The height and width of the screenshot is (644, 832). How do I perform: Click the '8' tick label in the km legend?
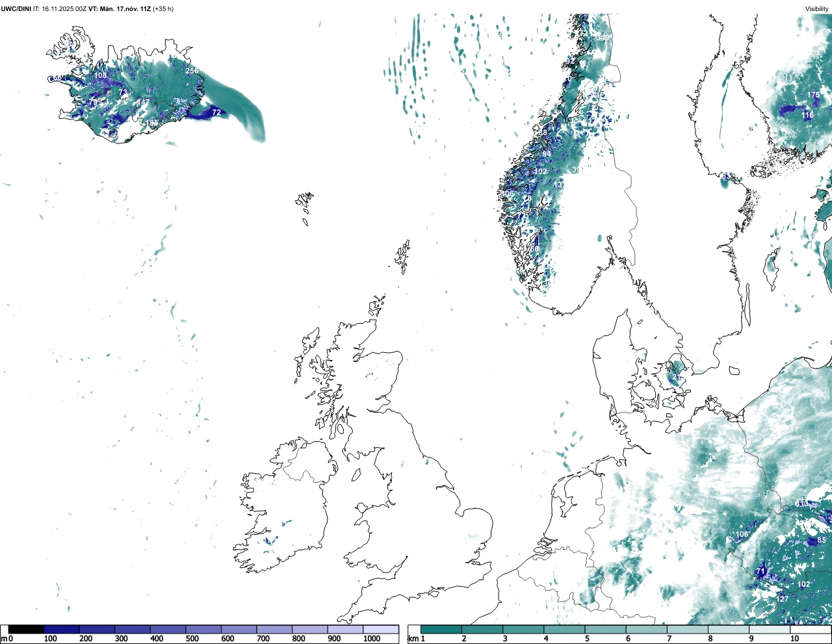click(x=710, y=639)
